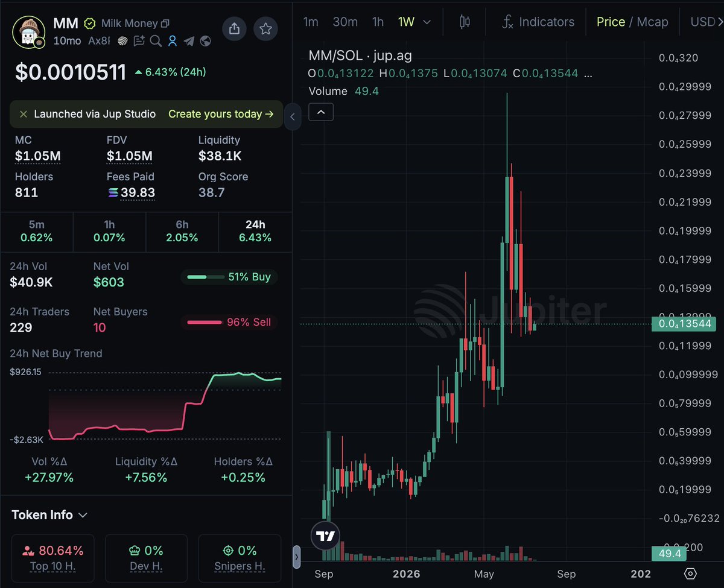Click the left edge expand handle
Screen dimensions: 724x588
click(296, 557)
